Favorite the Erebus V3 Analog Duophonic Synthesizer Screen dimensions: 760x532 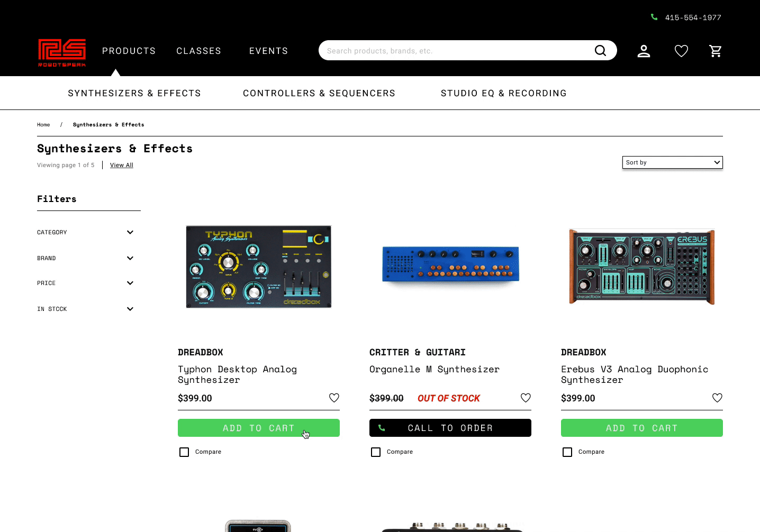click(717, 398)
